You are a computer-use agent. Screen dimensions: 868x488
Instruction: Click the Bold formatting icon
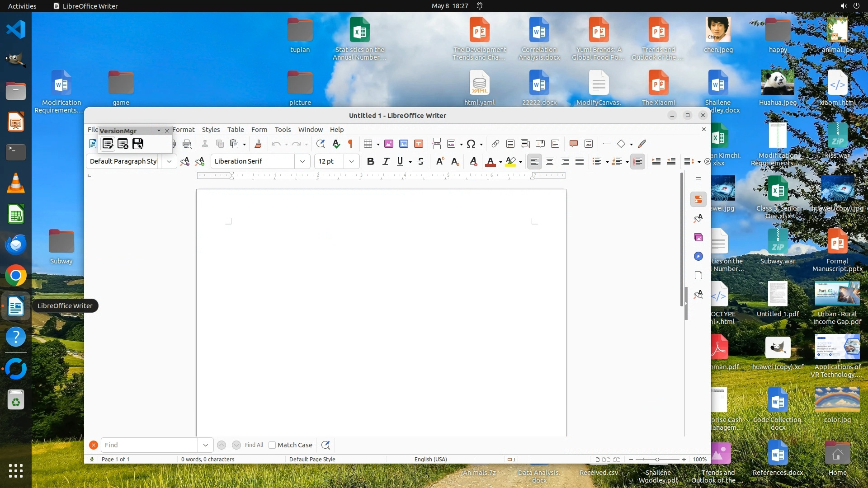click(371, 161)
